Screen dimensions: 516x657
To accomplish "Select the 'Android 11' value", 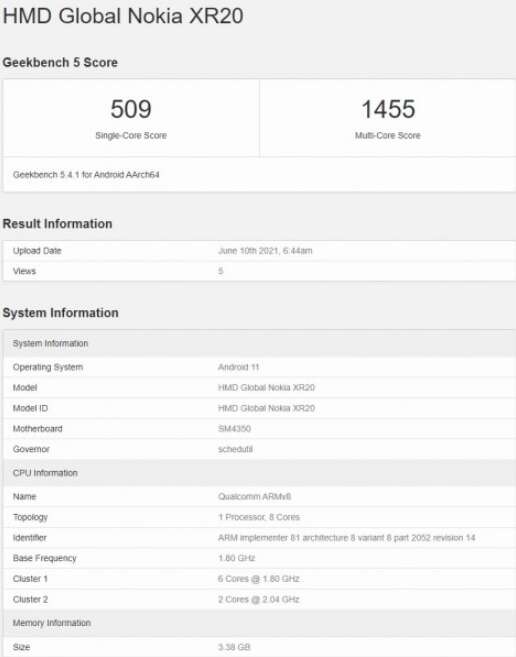I will click(239, 367).
